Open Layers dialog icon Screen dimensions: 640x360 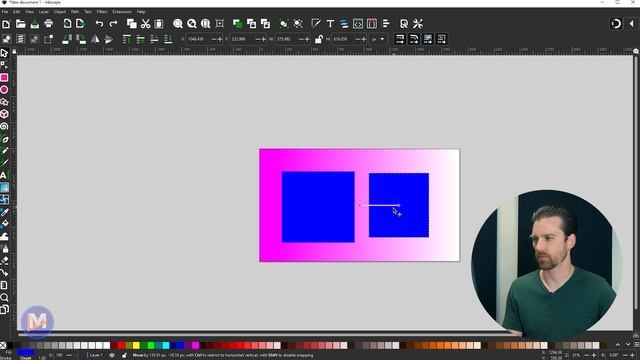[344, 24]
